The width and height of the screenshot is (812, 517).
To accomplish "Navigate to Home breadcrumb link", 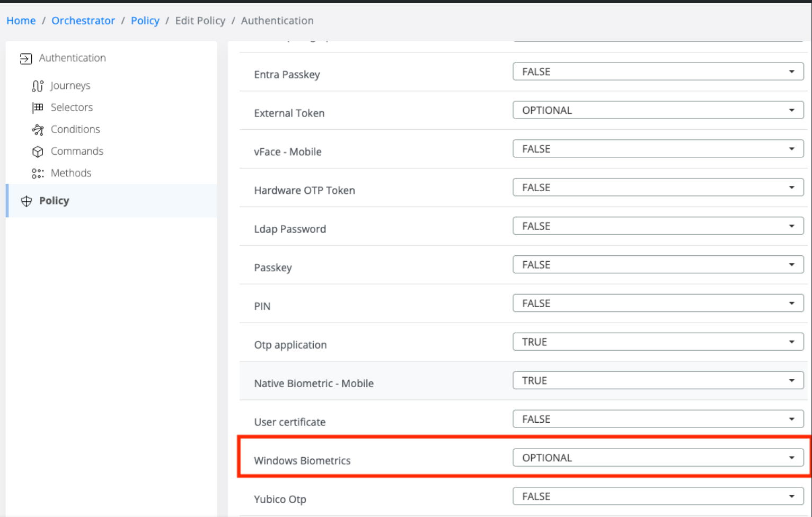I will (x=21, y=21).
